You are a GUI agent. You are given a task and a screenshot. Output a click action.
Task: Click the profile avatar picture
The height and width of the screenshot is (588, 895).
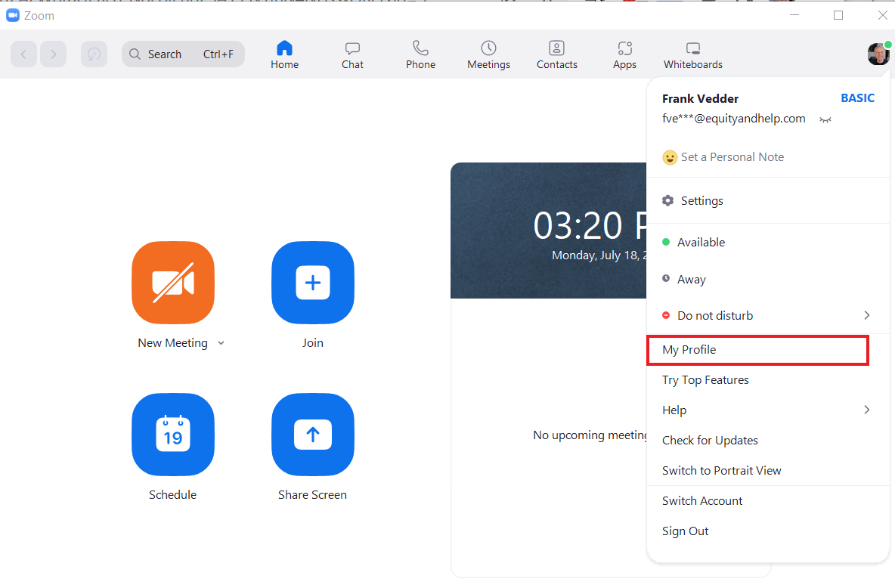point(878,54)
